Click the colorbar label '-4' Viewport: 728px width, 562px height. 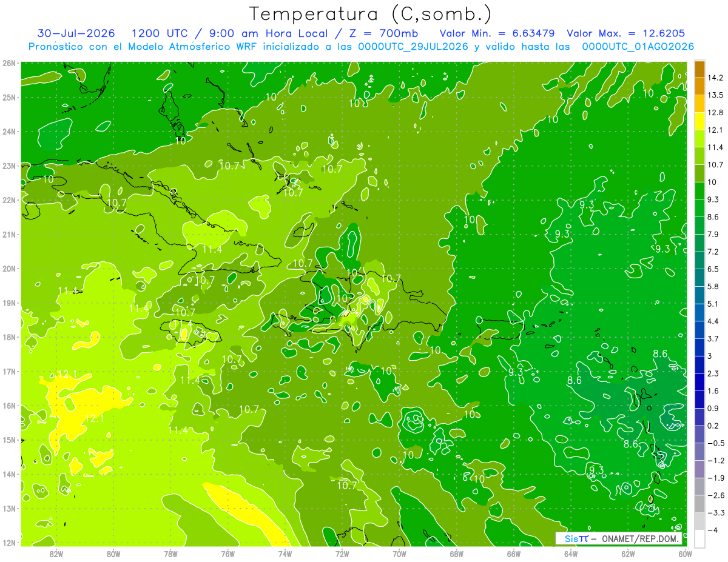(x=713, y=530)
